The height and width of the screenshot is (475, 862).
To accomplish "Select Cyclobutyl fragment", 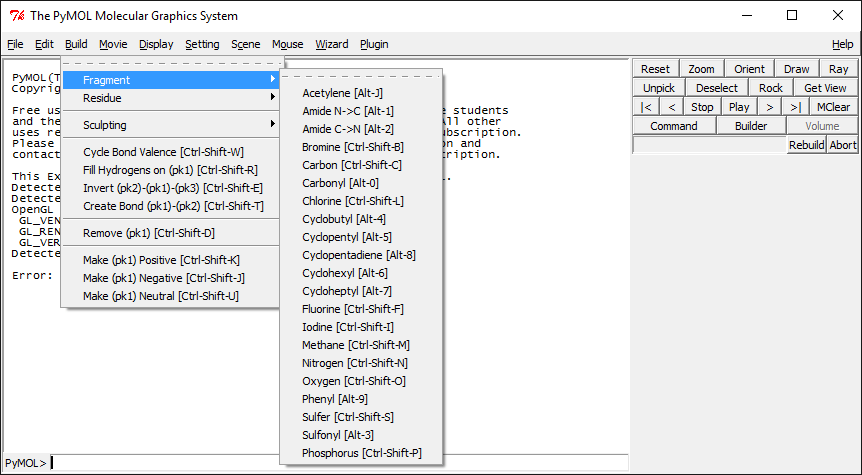I will (361, 219).
